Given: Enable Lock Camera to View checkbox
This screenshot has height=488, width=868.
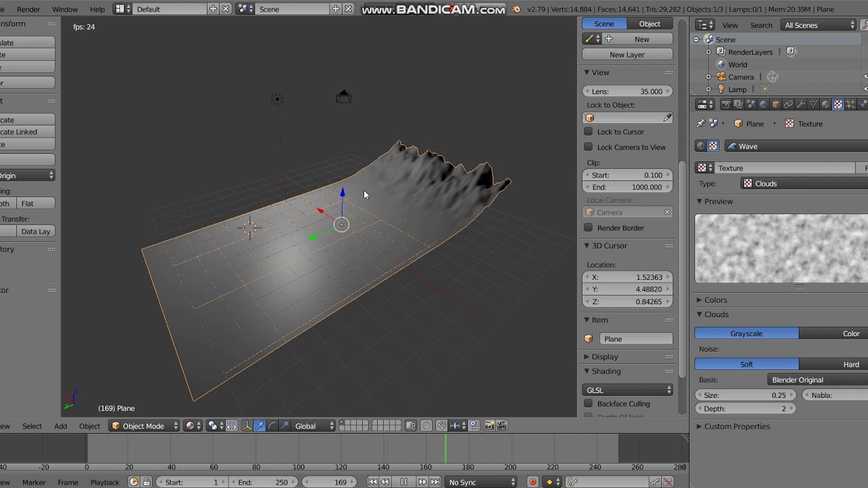Looking at the screenshot, I should [x=588, y=146].
